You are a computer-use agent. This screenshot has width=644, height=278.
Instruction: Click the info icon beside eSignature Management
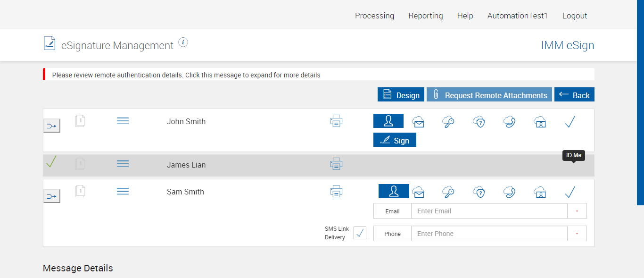point(183,42)
